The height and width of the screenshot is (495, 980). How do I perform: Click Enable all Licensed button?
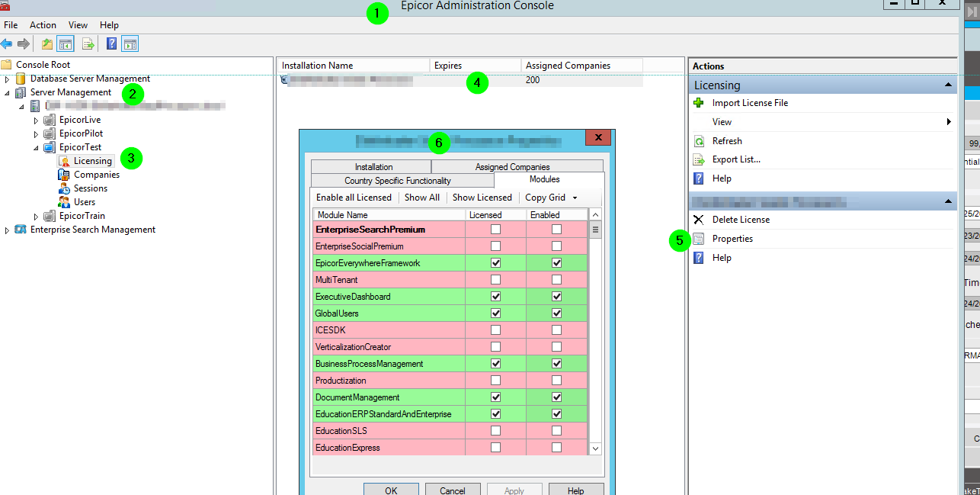point(354,198)
